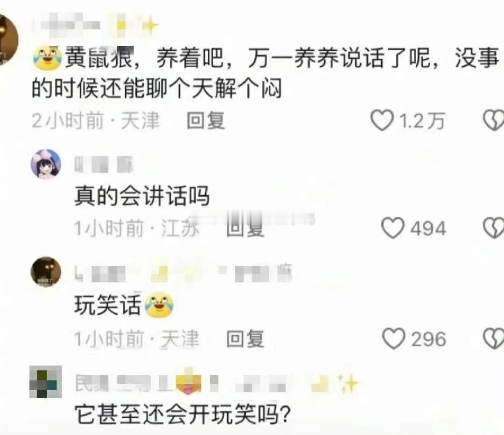
Task: Select the comment text 它甚至还会开玩笑吗?
Action: point(182,414)
